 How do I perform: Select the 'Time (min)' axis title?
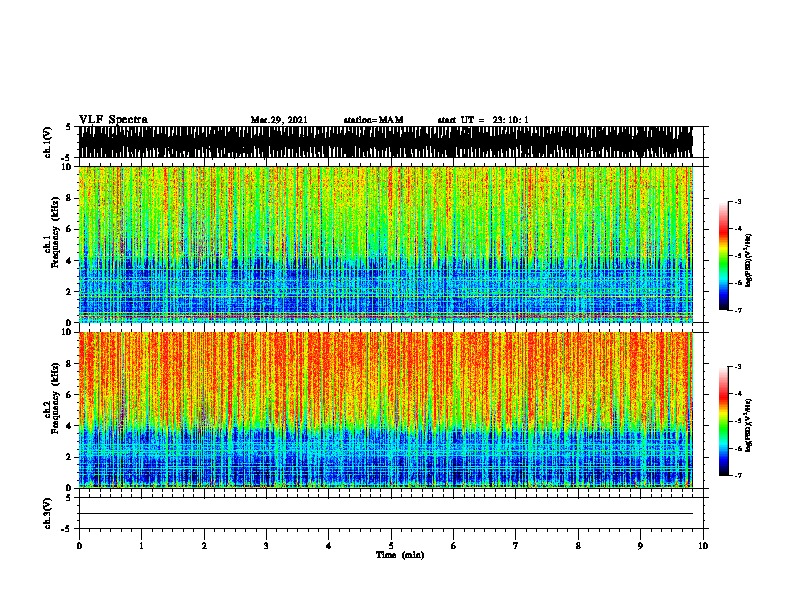click(x=400, y=555)
